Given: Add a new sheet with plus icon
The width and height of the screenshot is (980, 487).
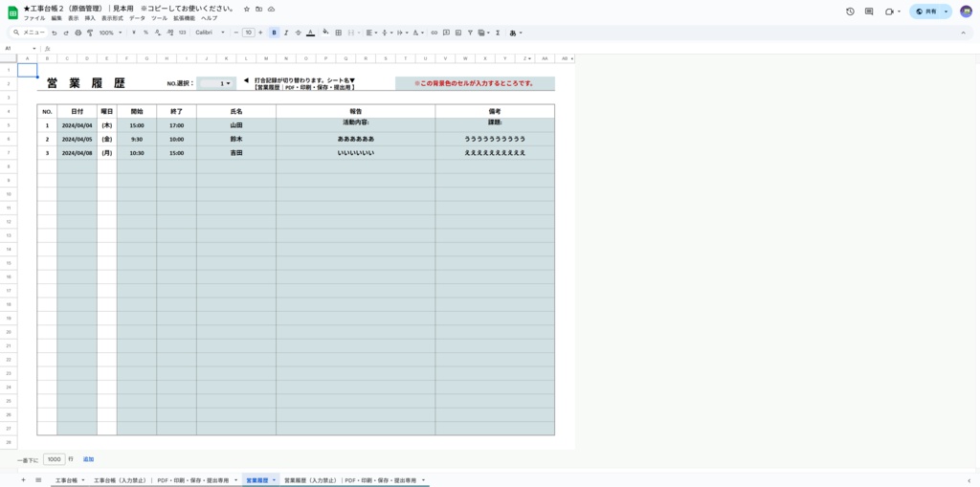Looking at the screenshot, I should [23, 480].
